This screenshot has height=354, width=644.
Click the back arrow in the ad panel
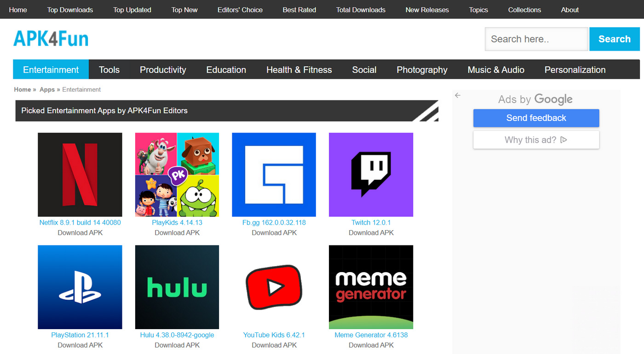coord(458,95)
